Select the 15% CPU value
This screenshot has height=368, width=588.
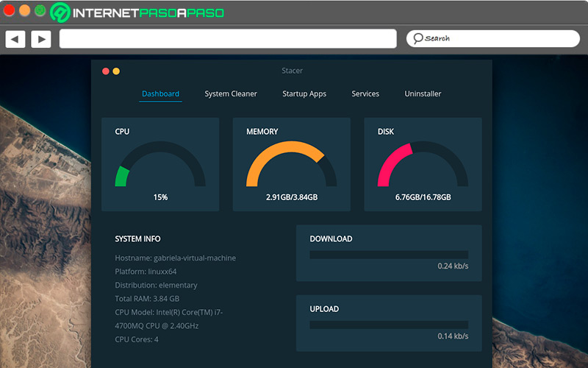click(160, 197)
